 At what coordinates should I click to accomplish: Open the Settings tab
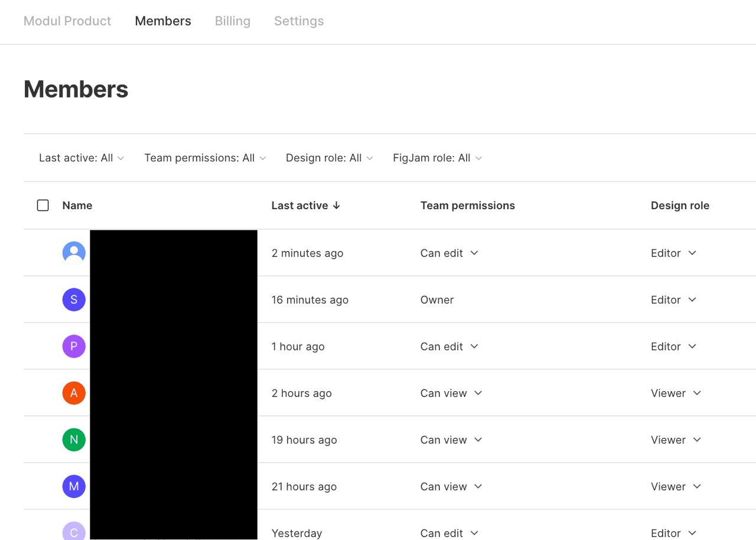pyautogui.click(x=299, y=21)
